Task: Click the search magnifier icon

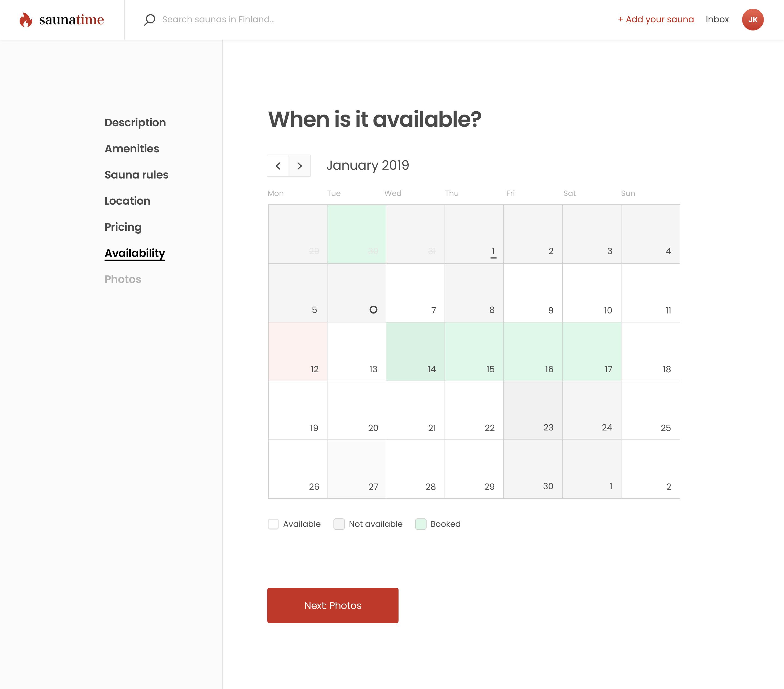Action: 150,20
